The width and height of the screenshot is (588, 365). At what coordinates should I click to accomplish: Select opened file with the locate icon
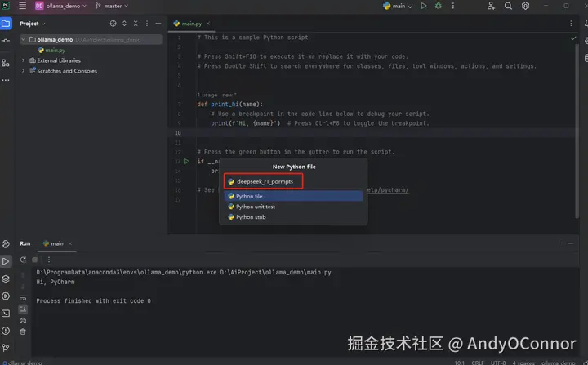[113, 23]
